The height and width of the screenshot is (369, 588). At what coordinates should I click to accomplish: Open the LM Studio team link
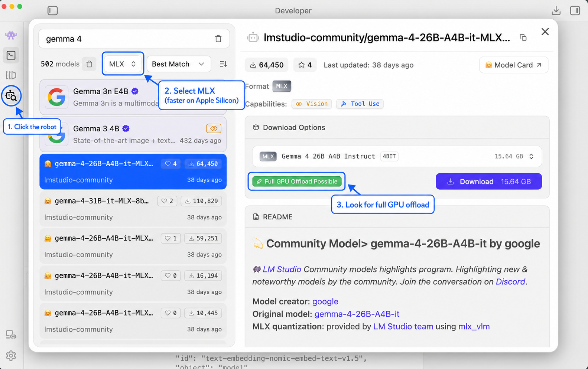(403, 327)
